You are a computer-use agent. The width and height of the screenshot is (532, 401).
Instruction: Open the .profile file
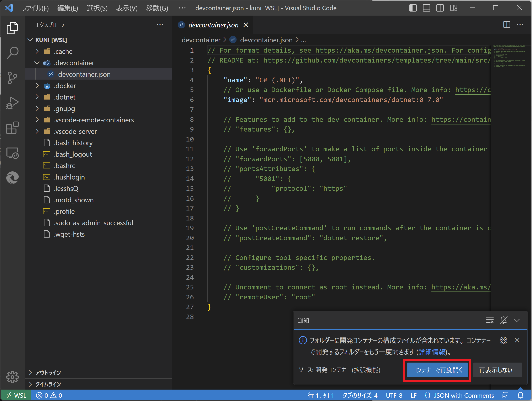[x=99, y=211]
